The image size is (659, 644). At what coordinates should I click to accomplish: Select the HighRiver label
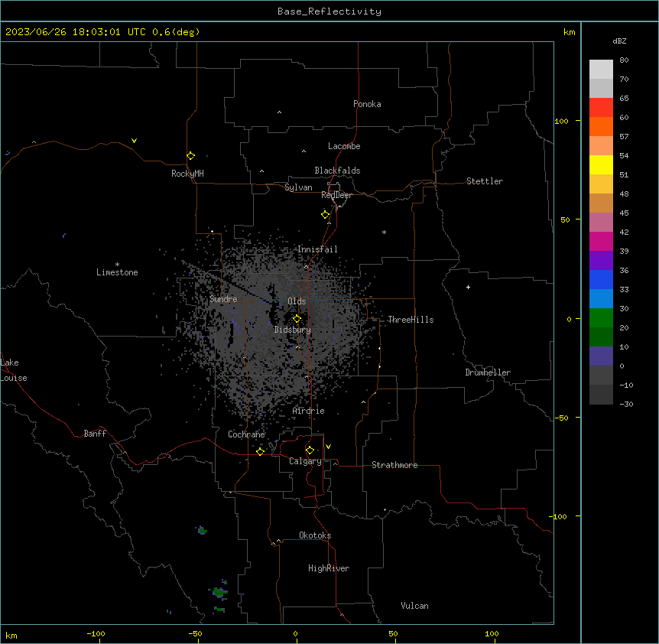(329, 568)
